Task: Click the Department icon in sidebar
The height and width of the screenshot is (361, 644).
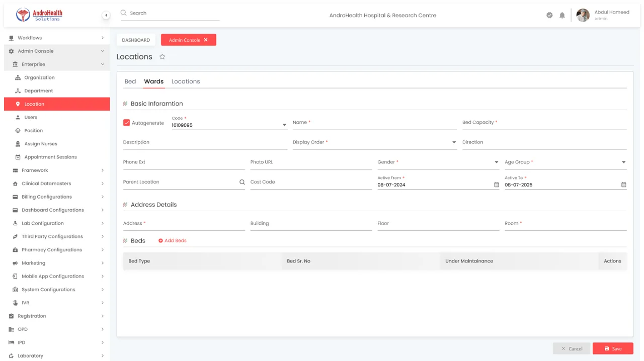Action: 18,91
